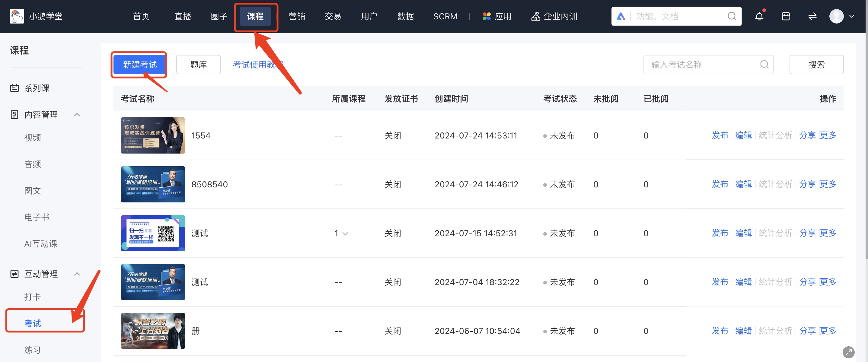The width and height of the screenshot is (868, 362).
Task: Click the 企业内训 school icon
Action: point(536,16)
